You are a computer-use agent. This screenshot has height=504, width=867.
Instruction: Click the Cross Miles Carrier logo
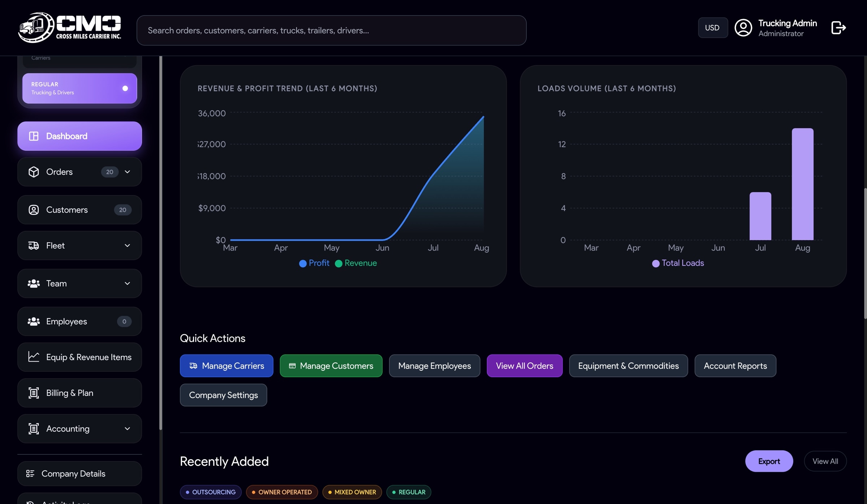pos(70,28)
